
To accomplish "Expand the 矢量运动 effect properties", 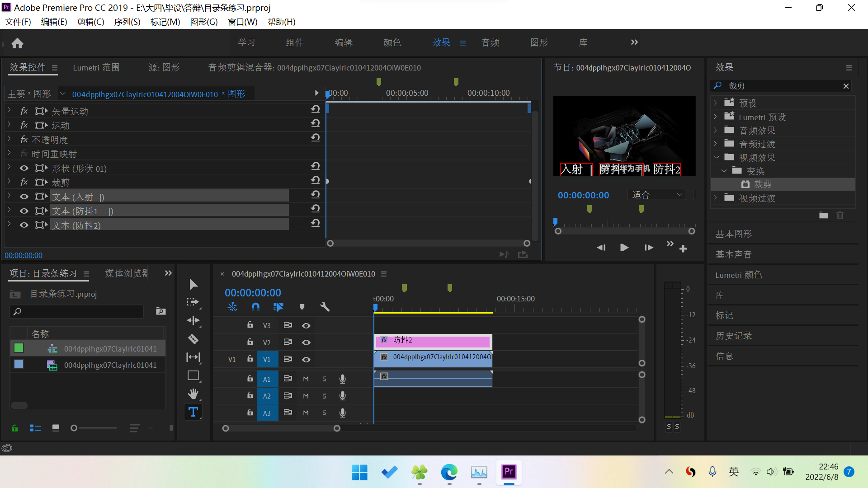I will click(9, 110).
